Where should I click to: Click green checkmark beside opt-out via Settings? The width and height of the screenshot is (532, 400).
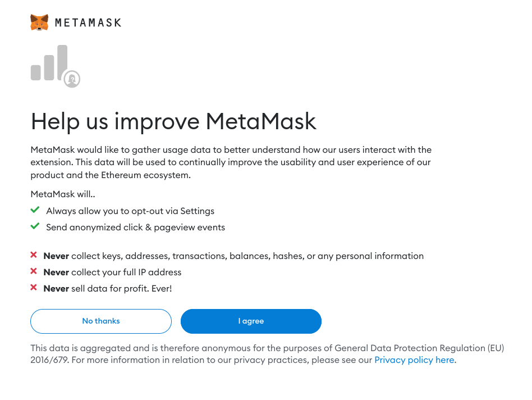click(35, 210)
